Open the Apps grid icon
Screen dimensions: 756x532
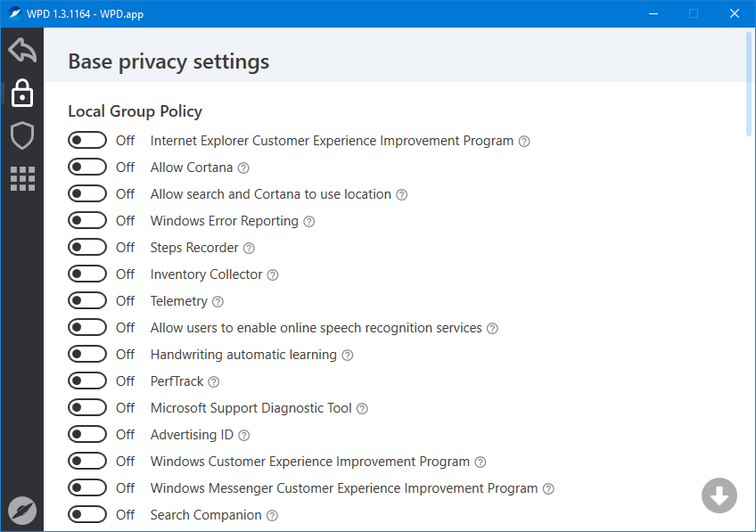coord(22,179)
